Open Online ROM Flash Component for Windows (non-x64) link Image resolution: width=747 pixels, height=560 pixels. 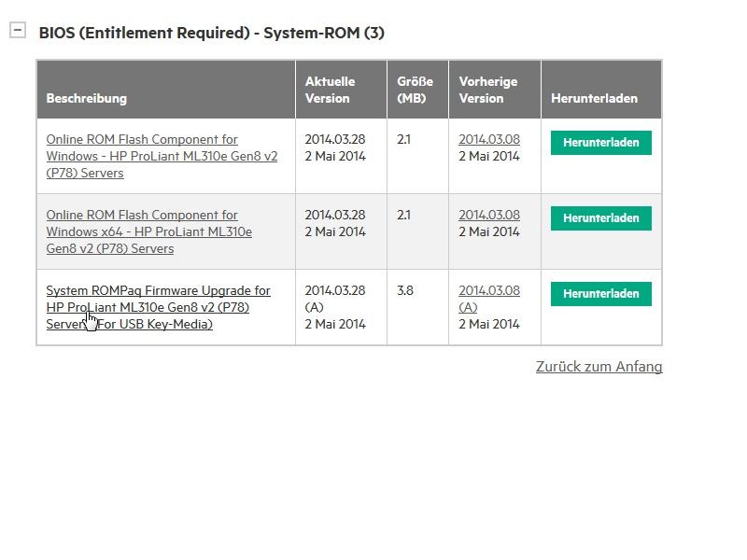click(162, 156)
